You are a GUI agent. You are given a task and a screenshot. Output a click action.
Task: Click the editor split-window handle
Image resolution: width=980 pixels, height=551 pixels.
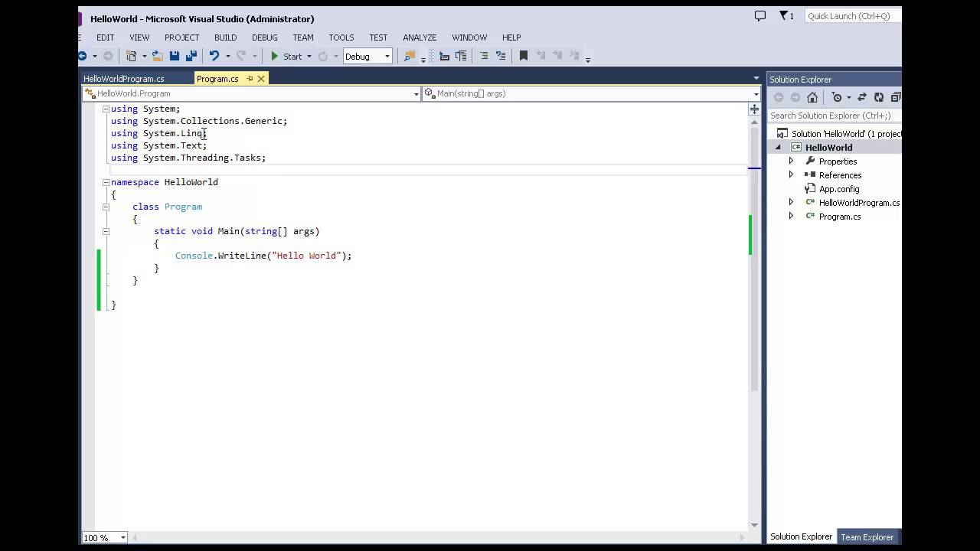pyautogui.click(x=754, y=109)
